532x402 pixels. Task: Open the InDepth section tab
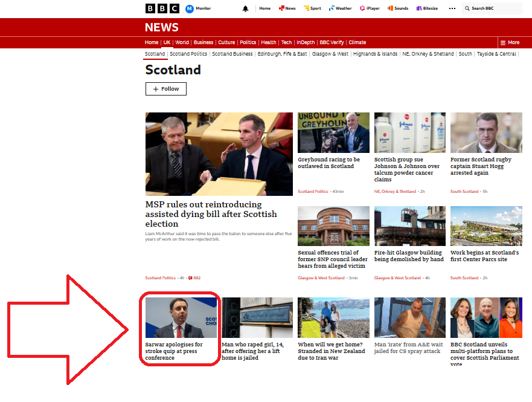306,42
